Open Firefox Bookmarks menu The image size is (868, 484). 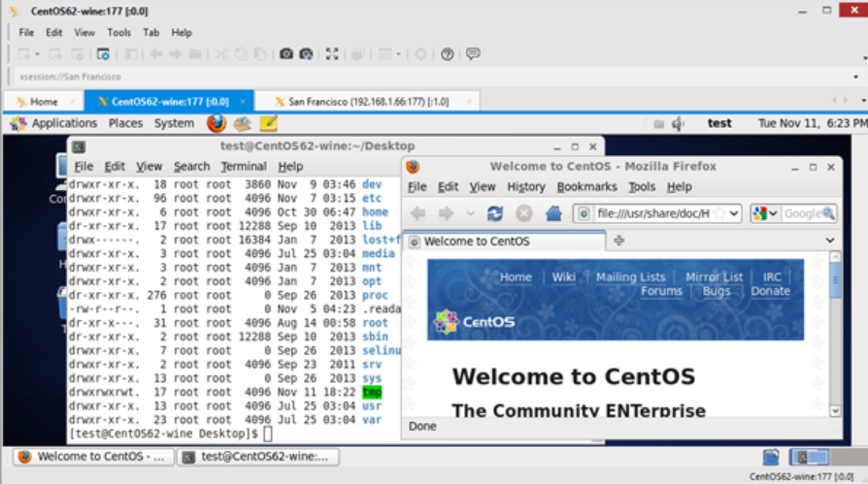pyautogui.click(x=586, y=187)
